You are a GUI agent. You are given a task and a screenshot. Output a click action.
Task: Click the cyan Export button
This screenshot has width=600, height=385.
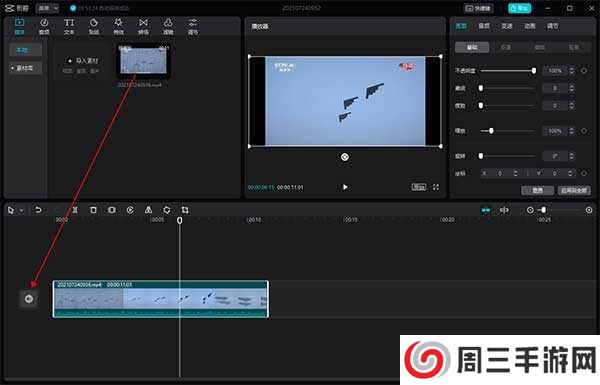pos(519,8)
